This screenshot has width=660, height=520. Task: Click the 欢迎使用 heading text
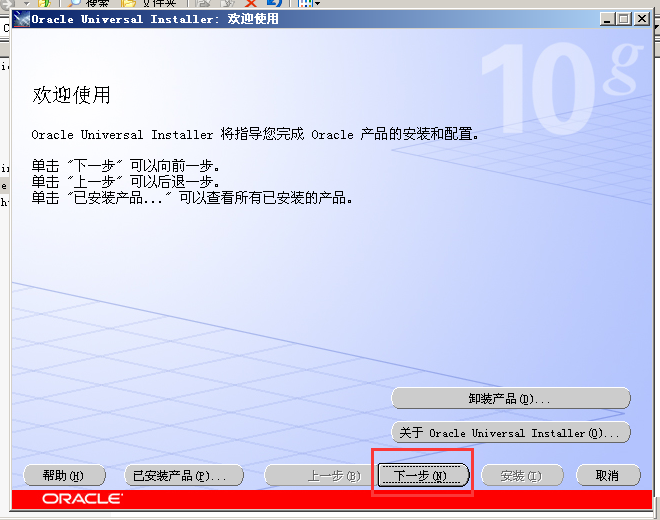(71, 95)
